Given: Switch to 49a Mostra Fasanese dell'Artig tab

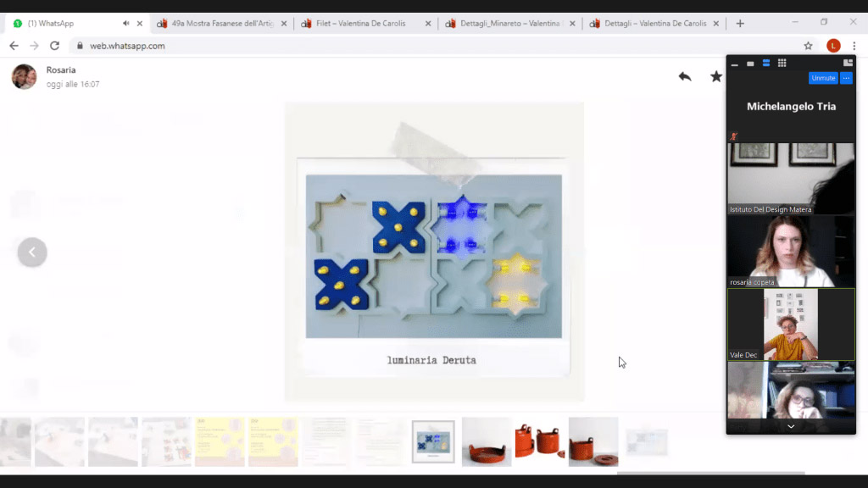Looking at the screenshot, I should click(221, 23).
